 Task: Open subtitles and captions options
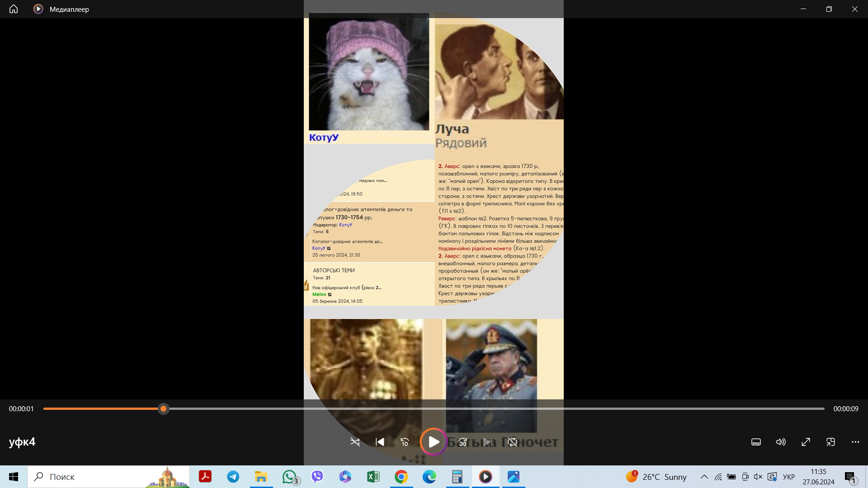pyautogui.click(x=756, y=442)
